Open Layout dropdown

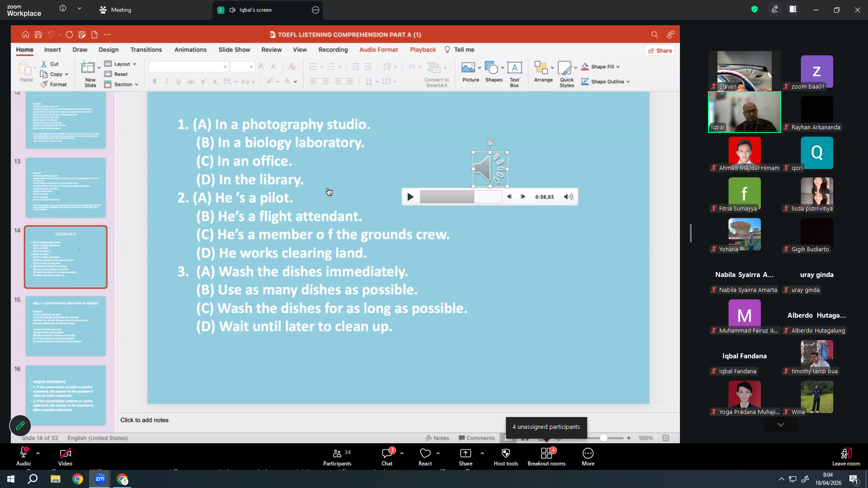coord(120,64)
